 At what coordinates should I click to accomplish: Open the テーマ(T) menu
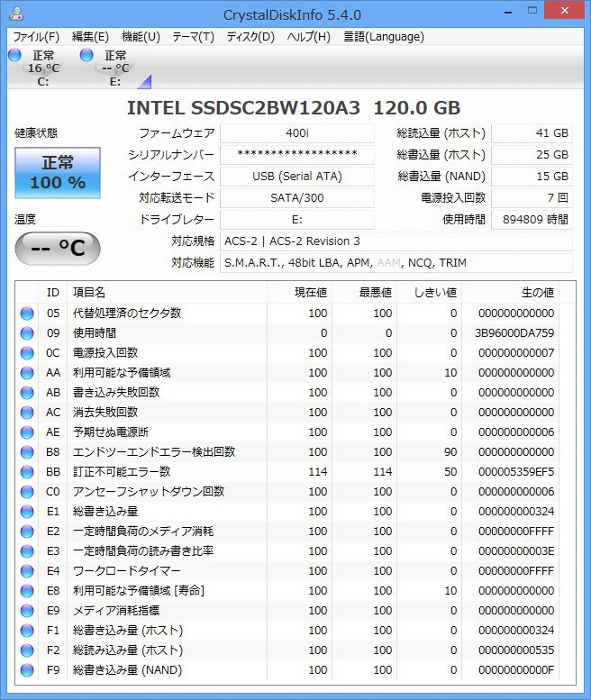pyautogui.click(x=194, y=37)
